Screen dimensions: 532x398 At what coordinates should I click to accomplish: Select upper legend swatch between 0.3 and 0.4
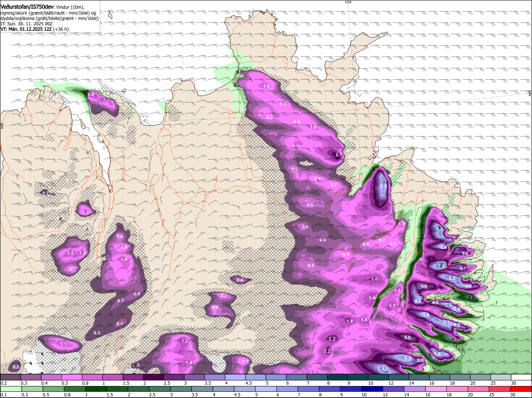(31, 377)
